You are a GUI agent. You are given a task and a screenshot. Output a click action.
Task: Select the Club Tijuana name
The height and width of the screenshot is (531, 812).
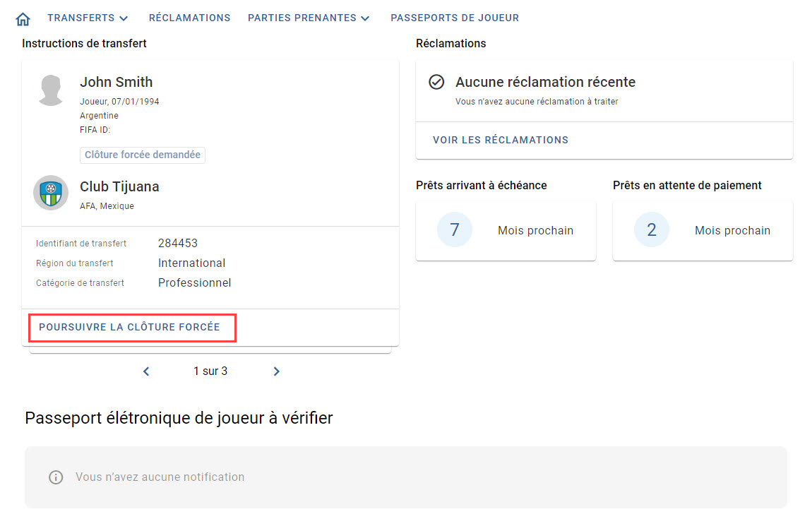119,186
